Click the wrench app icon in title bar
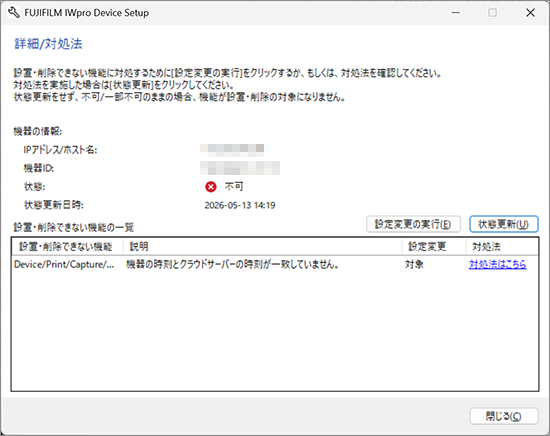550x436 pixels. (x=13, y=13)
